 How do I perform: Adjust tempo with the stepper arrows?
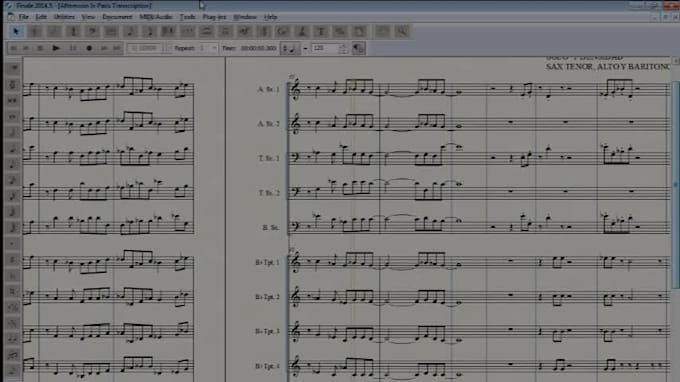[x=343, y=48]
